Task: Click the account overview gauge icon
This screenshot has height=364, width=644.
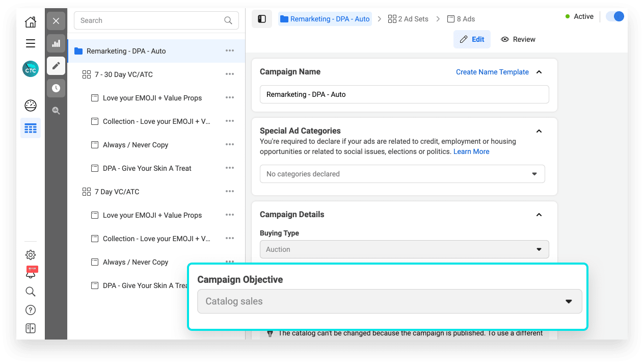Action: [31, 106]
